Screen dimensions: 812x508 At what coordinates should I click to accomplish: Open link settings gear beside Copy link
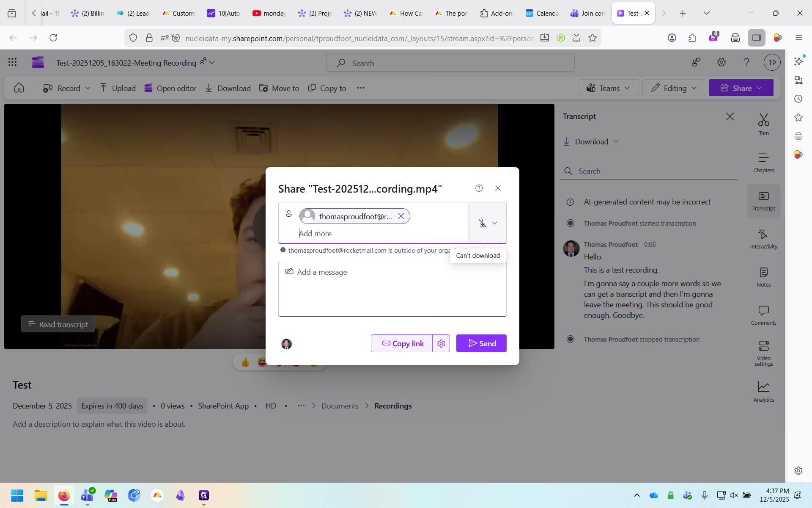[x=441, y=343]
